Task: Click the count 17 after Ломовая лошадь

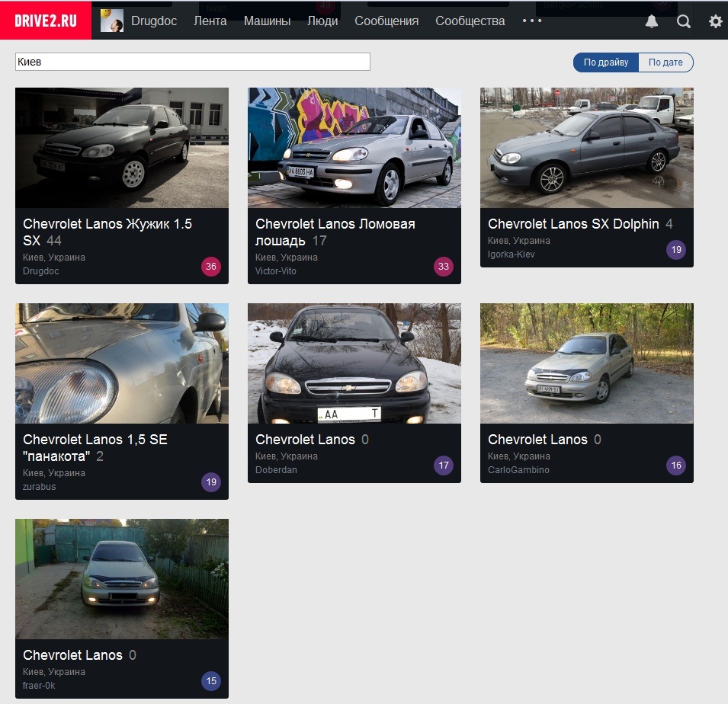Action: [x=319, y=241]
